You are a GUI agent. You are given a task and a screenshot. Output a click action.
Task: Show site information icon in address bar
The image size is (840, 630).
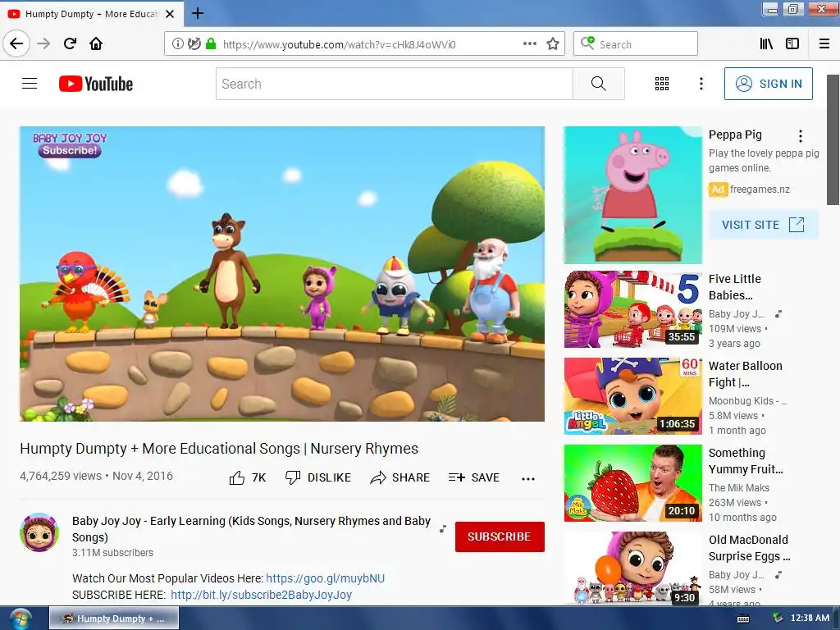(x=177, y=44)
